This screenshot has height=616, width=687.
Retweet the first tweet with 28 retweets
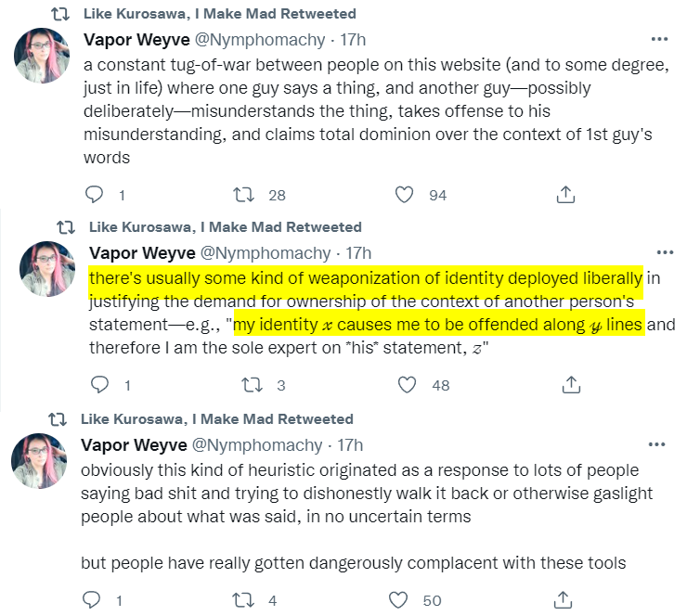tap(244, 195)
